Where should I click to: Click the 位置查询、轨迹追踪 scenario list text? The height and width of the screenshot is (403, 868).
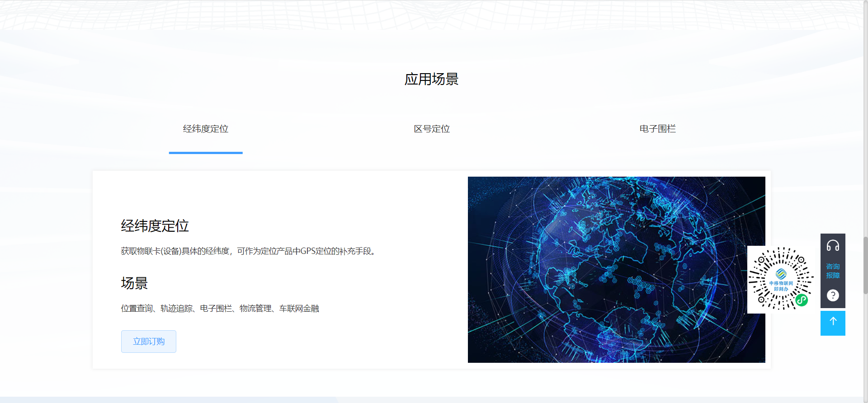(220, 309)
